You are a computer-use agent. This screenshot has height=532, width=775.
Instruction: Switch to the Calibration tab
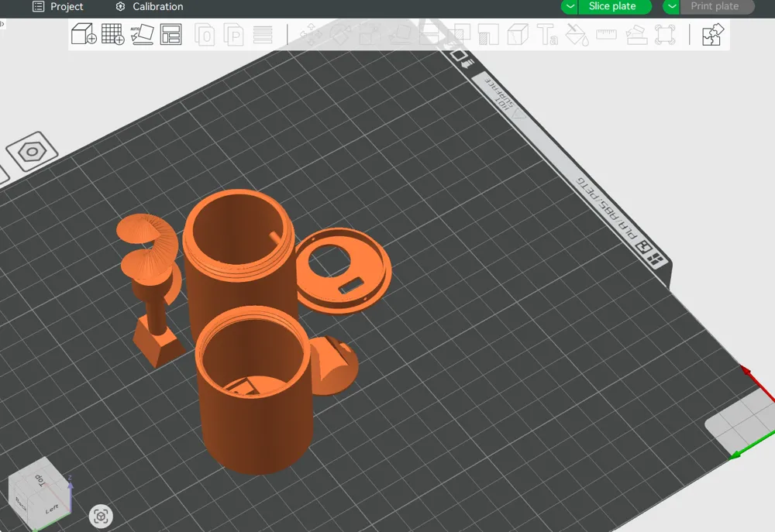pos(150,6)
